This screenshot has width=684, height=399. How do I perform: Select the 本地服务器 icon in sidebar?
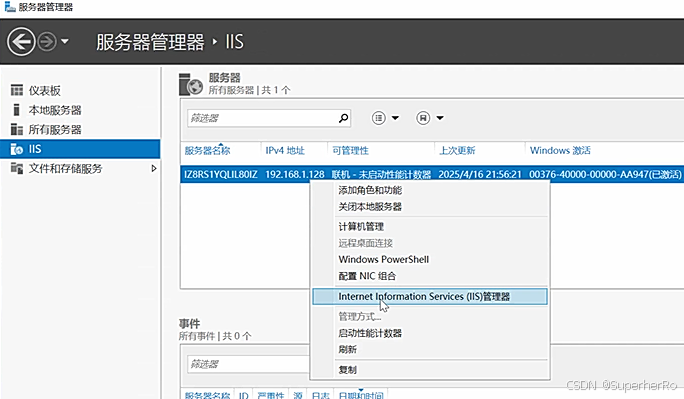pyautogui.click(x=17, y=110)
